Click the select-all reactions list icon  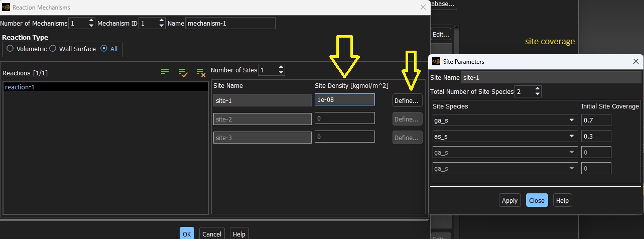click(165, 72)
